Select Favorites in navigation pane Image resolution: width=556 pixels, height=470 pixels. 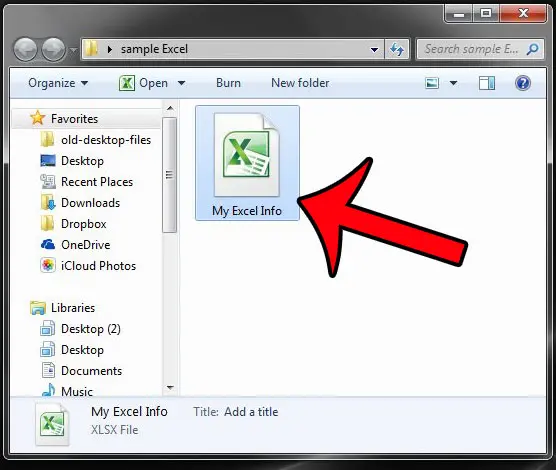pos(74,119)
